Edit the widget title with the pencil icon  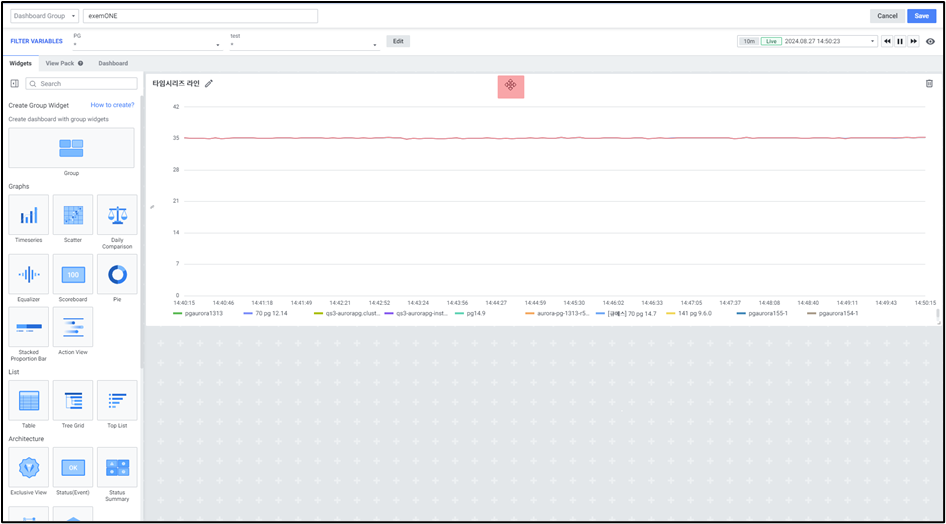point(209,84)
